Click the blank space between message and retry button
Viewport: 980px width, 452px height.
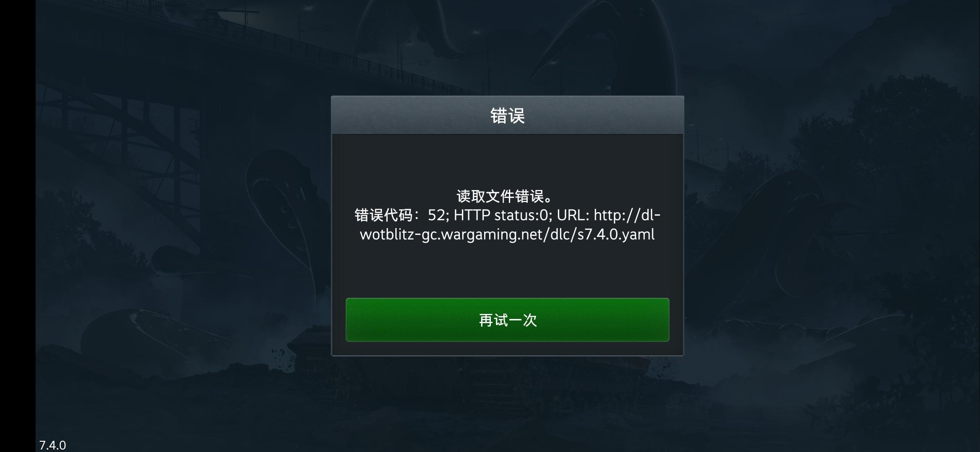pyautogui.click(x=507, y=270)
